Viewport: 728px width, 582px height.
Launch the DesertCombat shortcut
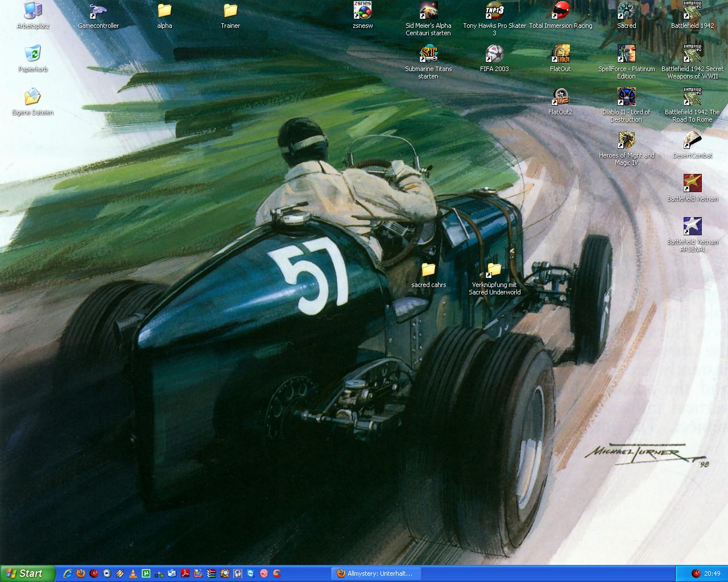692,145
